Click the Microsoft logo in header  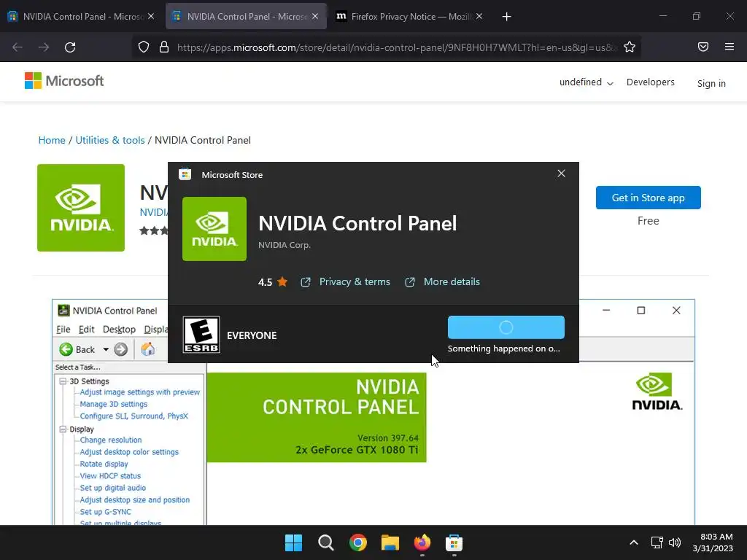point(64,81)
